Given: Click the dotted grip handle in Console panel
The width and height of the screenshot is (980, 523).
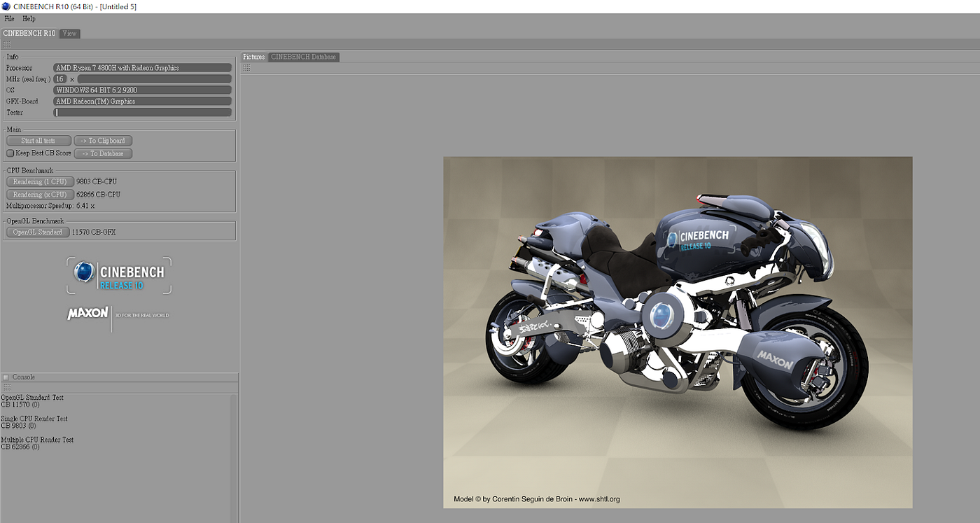Looking at the screenshot, I should (6, 387).
